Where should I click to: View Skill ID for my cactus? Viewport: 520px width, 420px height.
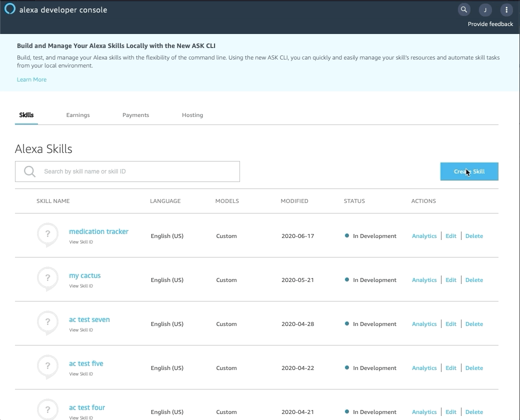(x=81, y=286)
